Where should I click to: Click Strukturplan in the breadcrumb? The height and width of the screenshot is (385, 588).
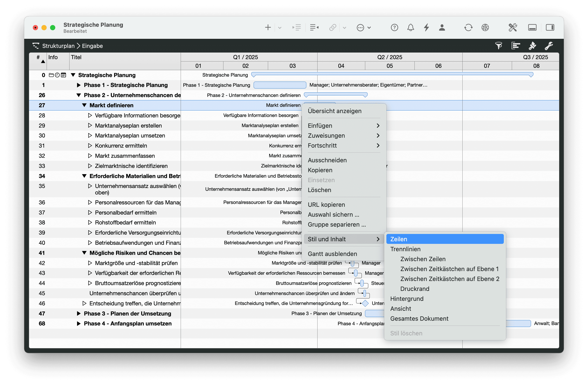tap(58, 46)
